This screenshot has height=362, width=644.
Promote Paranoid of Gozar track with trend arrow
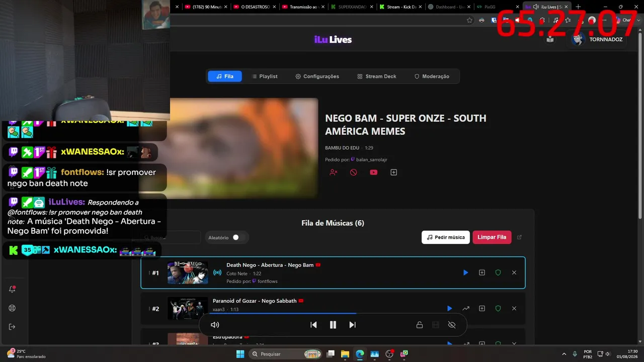coord(466,308)
